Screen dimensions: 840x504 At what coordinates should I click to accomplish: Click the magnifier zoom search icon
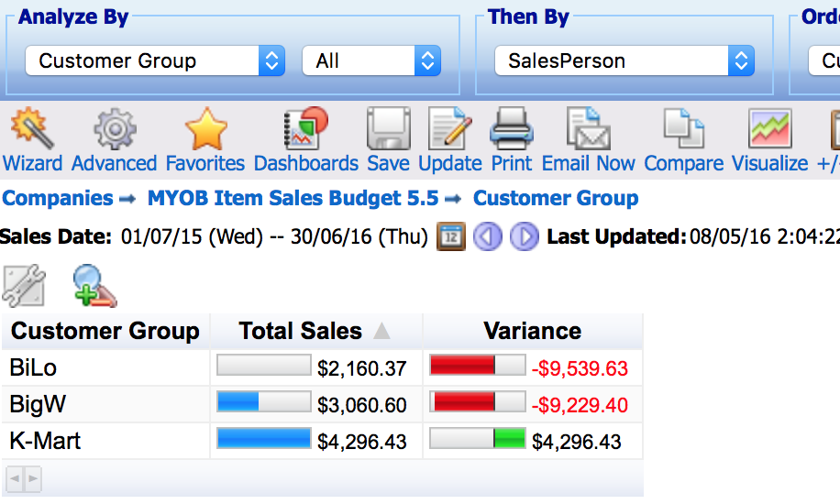tap(94, 286)
